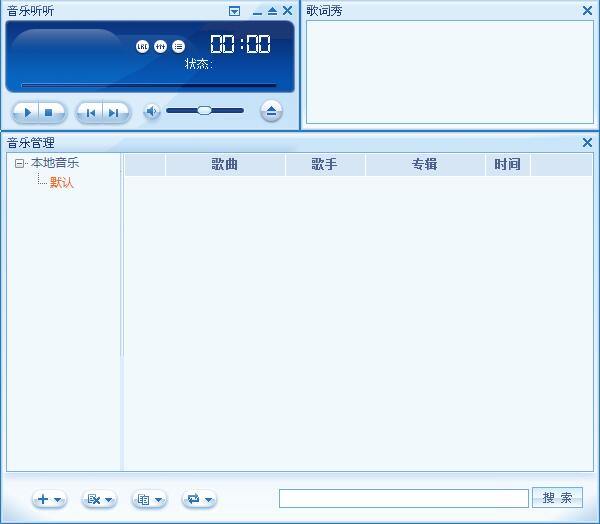Start playback with the play button
The image size is (600, 524).
[26, 113]
